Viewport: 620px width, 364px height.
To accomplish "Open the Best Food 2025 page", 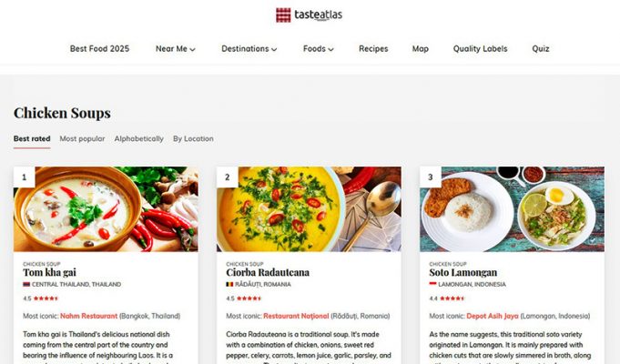I will 99,48.
